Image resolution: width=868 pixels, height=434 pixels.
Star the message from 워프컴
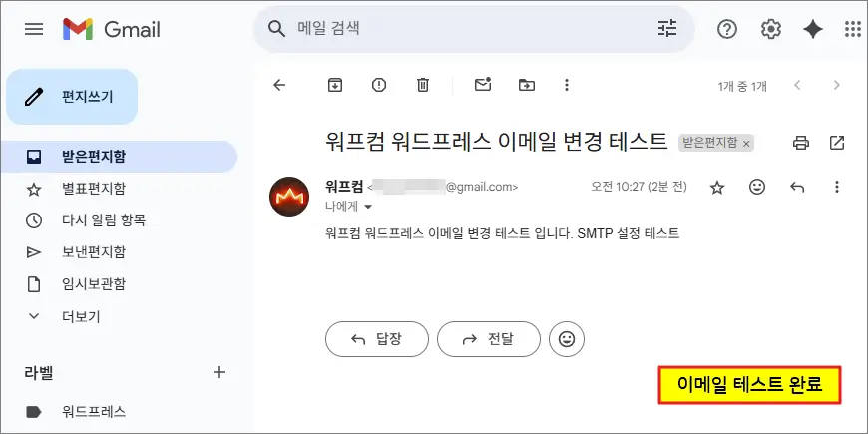716,187
